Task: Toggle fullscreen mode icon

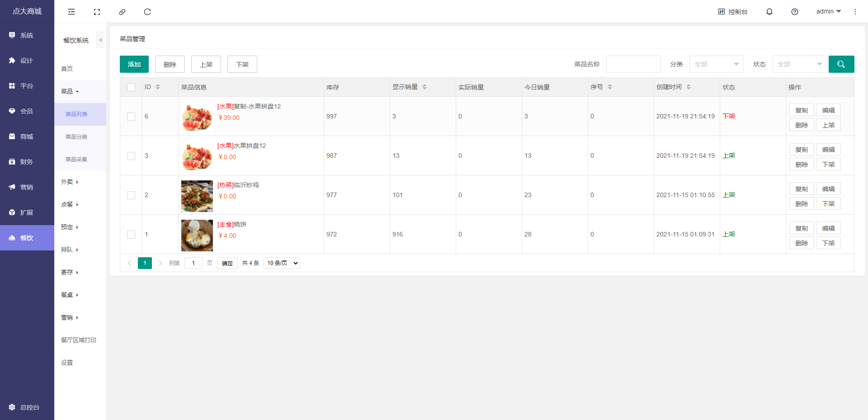Action: [97, 12]
